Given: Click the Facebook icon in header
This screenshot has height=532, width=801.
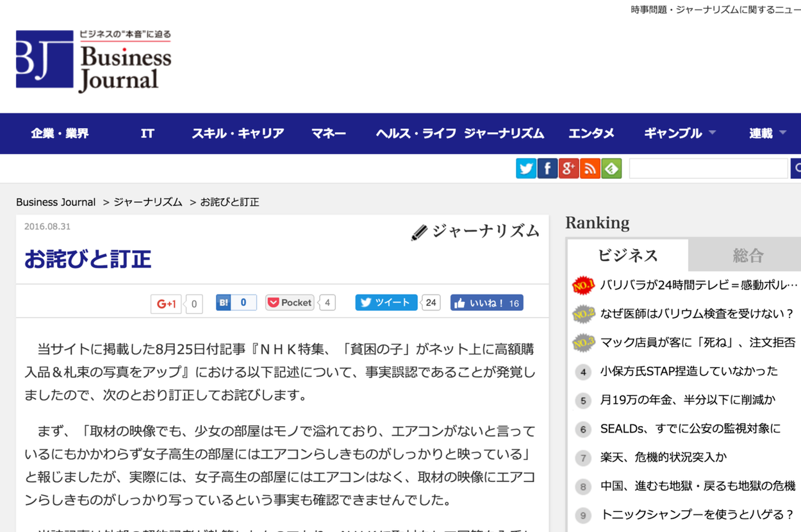Looking at the screenshot, I should [x=547, y=169].
